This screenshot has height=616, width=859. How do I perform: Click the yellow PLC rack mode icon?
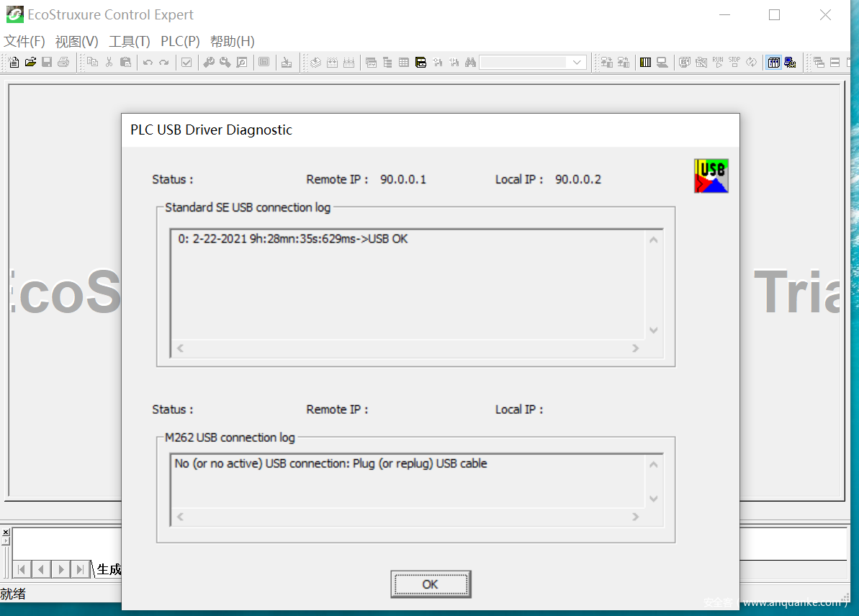[646, 63]
